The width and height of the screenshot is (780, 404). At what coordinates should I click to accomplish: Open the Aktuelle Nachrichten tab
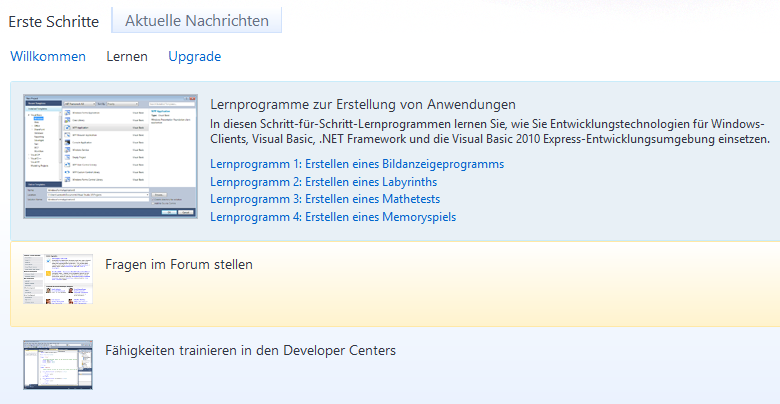pyautogui.click(x=196, y=20)
